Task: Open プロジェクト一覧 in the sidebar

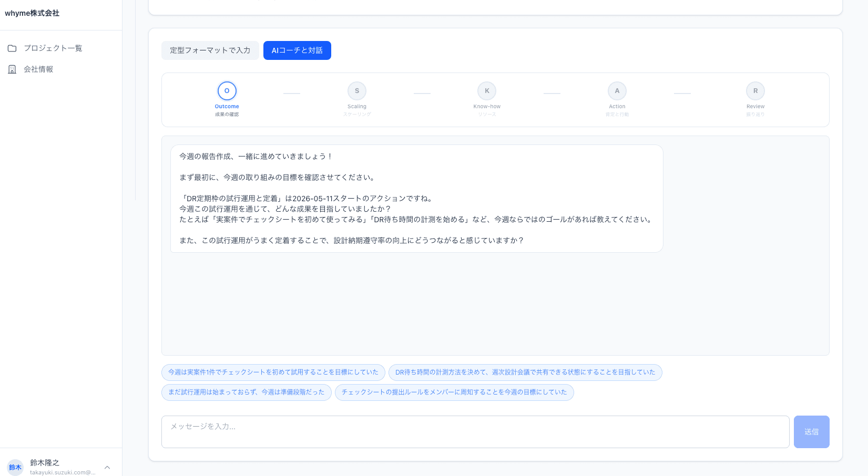Action: click(53, 48)
